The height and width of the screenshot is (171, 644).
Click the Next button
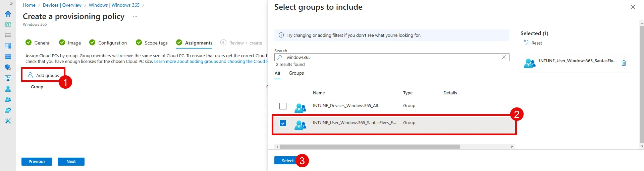click(x=71, y=162)
